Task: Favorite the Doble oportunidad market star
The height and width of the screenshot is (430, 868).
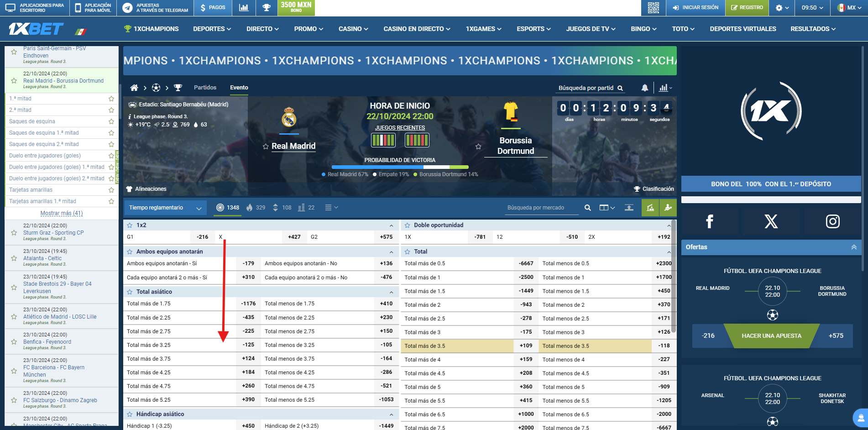Action: point(408,225)
